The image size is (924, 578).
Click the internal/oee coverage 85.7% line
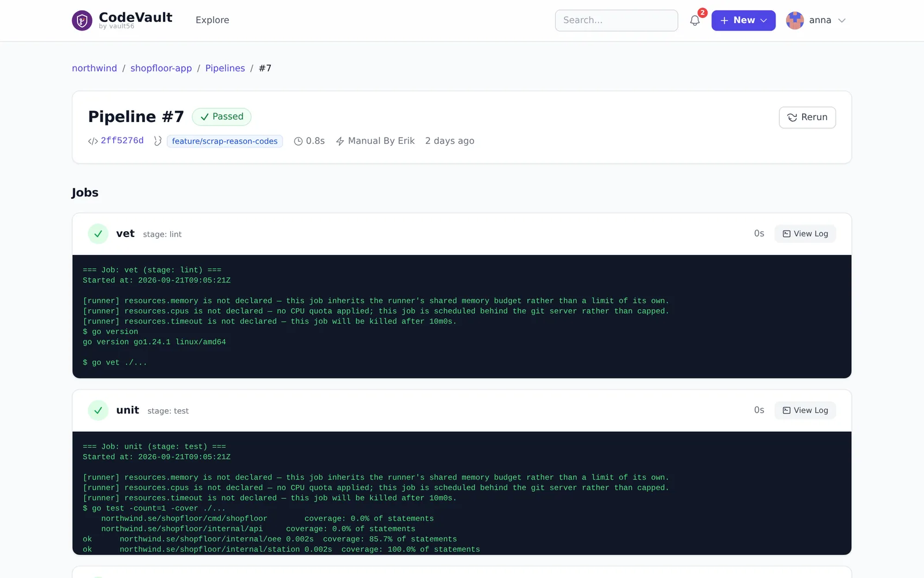pyautogui.click(x=270, y=539)
